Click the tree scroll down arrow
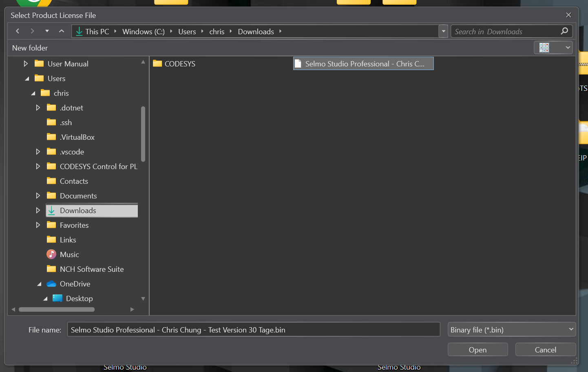This screenshot has height=372, width=588. point(143,299)
